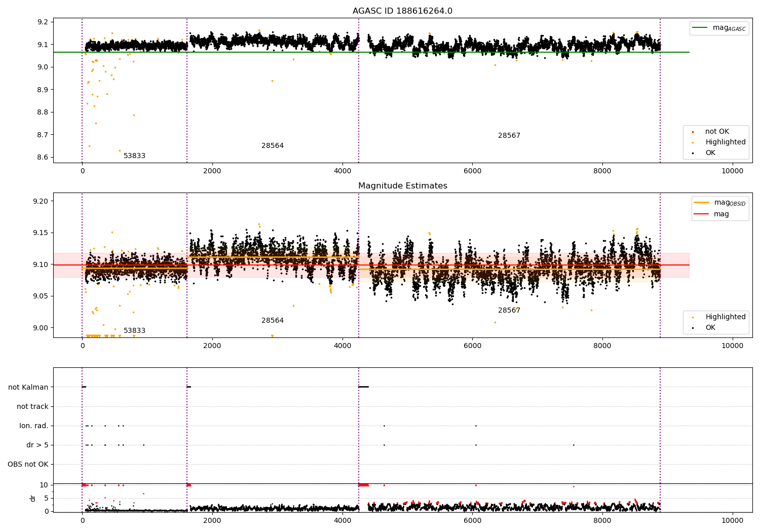Image resolution: width=760 pixels, height=532 pixels.
Task: Click the 'OBS not OK' axis label
Action: point(28,464)
